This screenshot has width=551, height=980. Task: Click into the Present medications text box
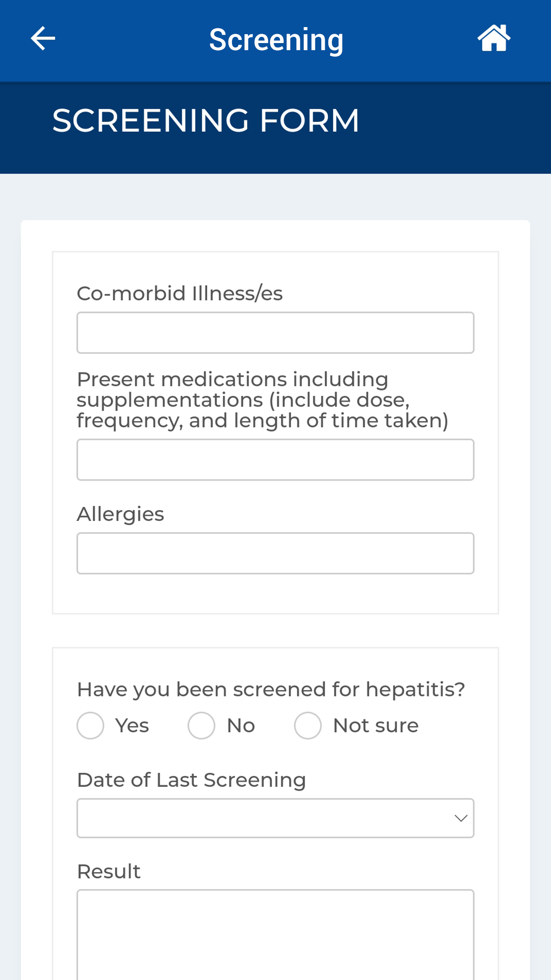[x=275, y=460]
